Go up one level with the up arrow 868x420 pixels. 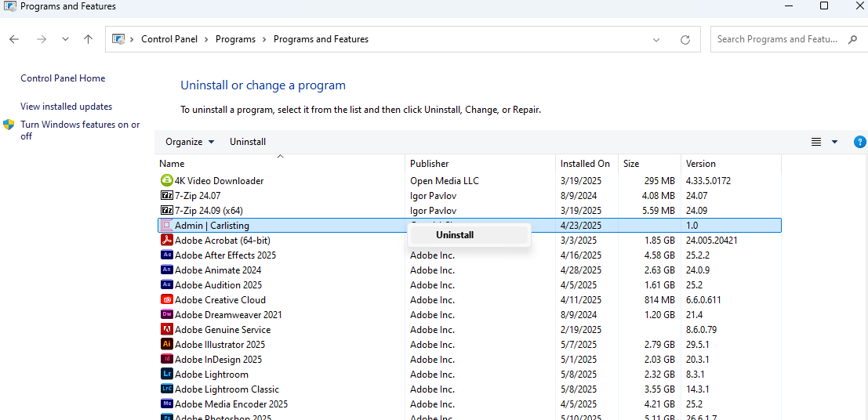[x=88, y=39]
